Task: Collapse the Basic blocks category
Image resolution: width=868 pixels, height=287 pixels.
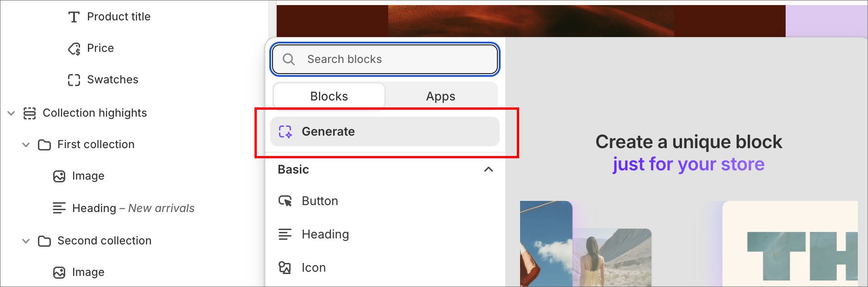Action: point(489,169)
